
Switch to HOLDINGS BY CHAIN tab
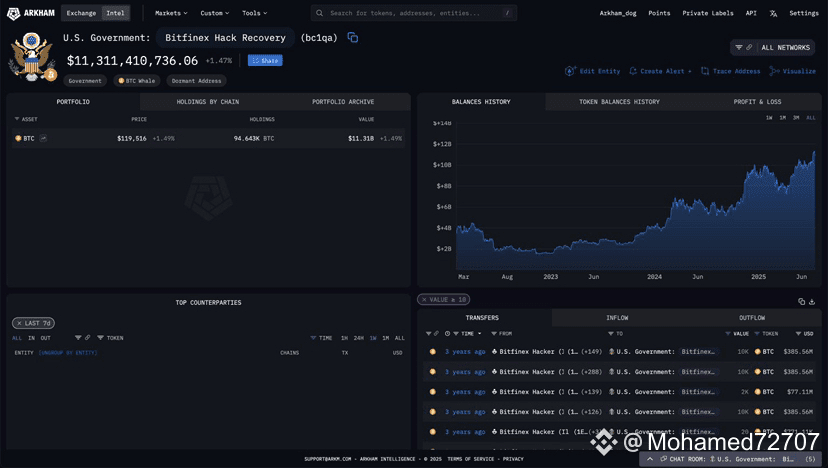208,102
